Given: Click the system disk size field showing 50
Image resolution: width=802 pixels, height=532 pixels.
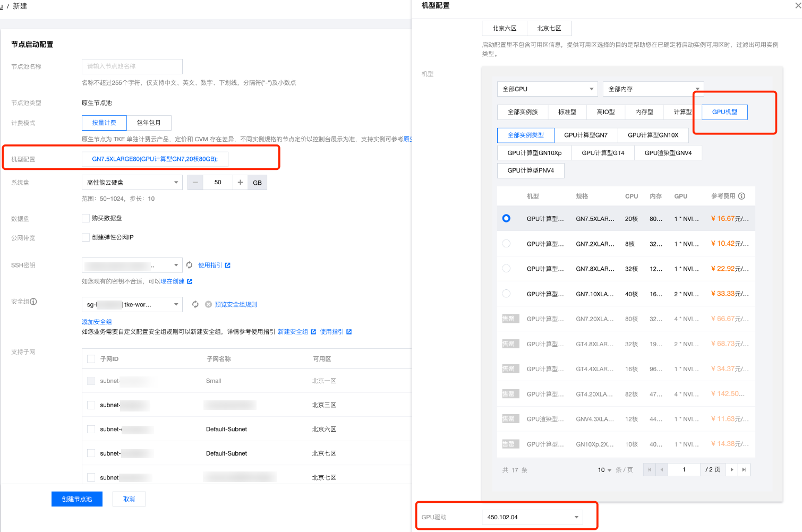Looking at the screenshot, I should pos(218,182).
